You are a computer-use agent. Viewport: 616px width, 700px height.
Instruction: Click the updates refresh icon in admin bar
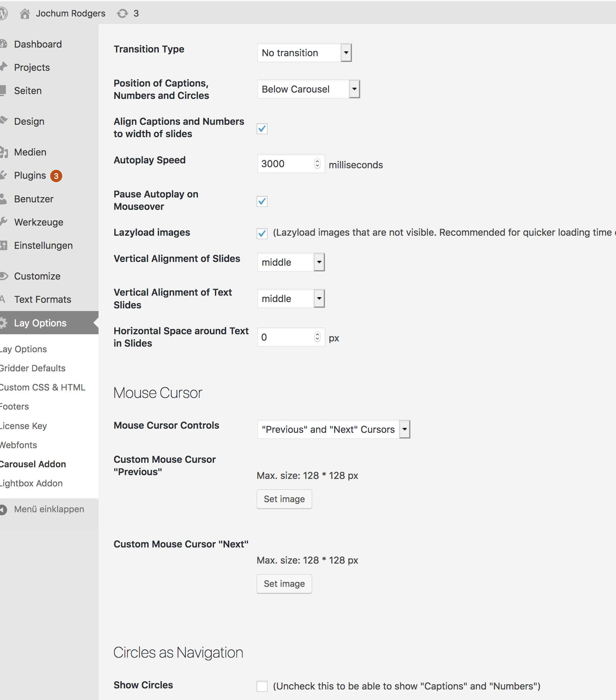coord(122,14)
